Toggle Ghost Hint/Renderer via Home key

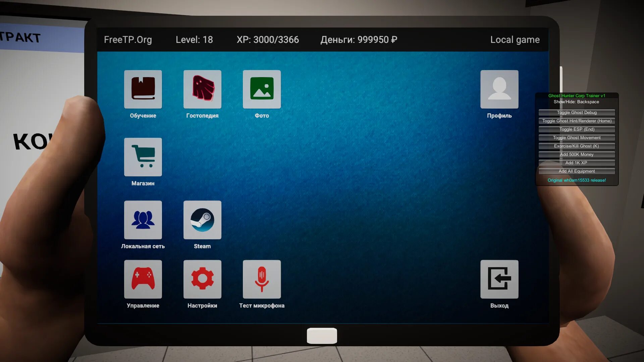tap(576, 121)
